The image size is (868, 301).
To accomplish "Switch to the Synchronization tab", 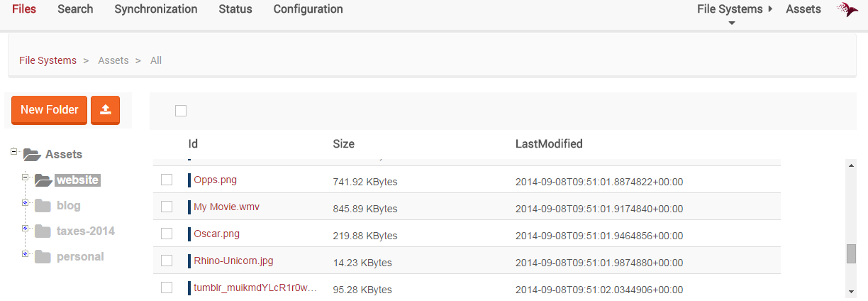I will point(156,9).
